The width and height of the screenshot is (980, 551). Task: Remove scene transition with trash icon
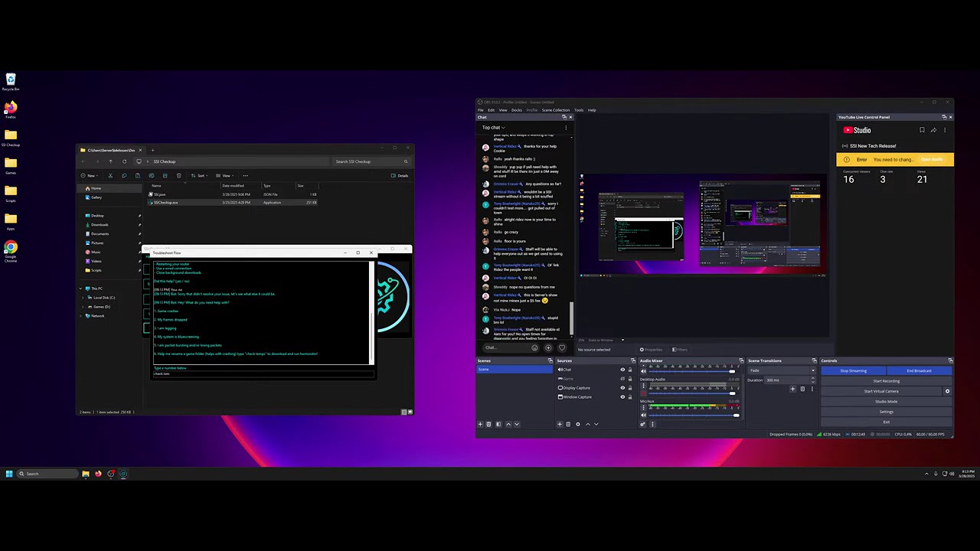coord(802,389)
